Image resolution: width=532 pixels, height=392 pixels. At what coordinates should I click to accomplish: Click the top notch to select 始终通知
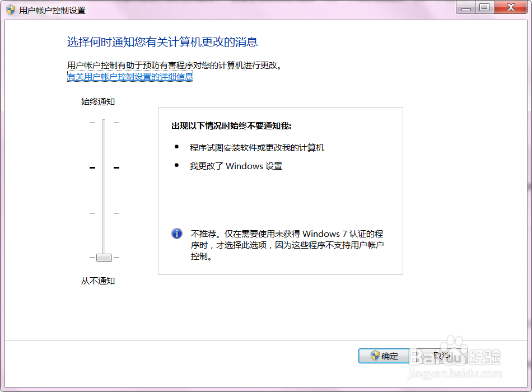pyautogui.click(x=104, y=122)
